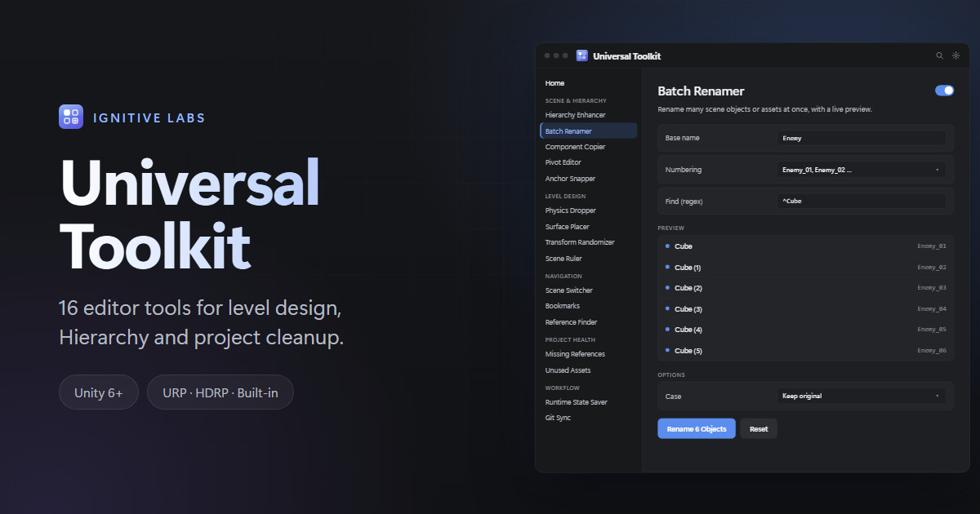This screenshot has width=980, height=514.
Task: Open search with the magnifier icon
Action: point(939,55)
